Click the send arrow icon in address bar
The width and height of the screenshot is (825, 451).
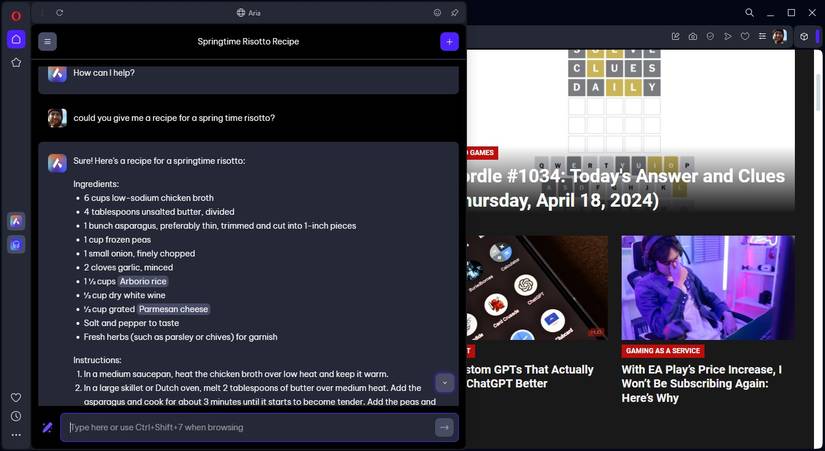point(728,36)
